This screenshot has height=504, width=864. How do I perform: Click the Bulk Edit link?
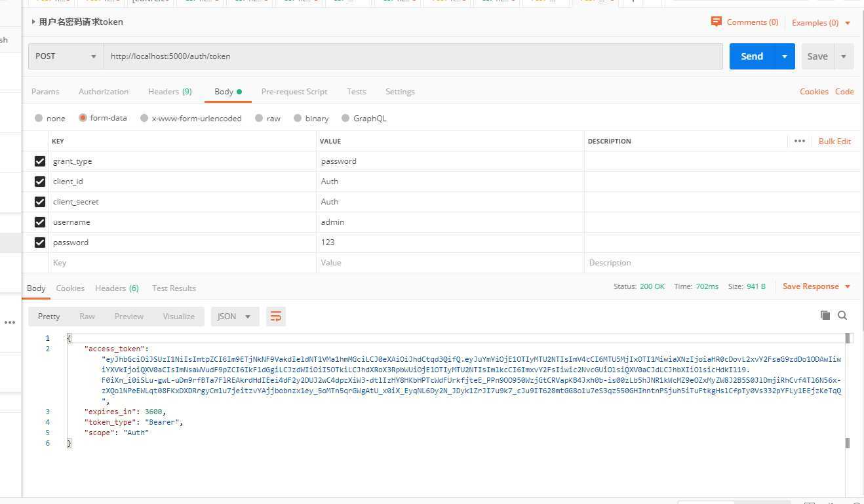click(x=835, y=141)
